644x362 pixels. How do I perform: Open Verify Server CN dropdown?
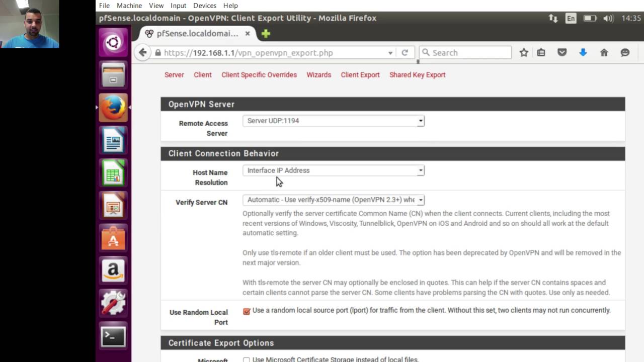334,200
